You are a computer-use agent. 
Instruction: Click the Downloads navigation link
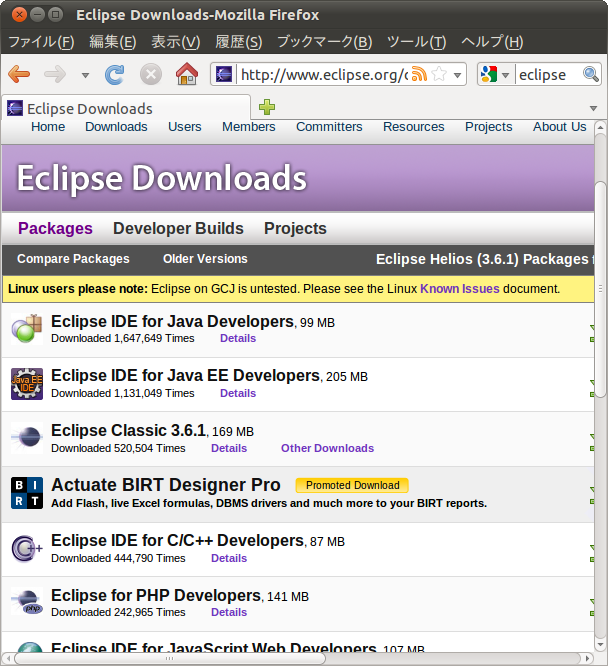pyautogui.click(x=116, y=127)
